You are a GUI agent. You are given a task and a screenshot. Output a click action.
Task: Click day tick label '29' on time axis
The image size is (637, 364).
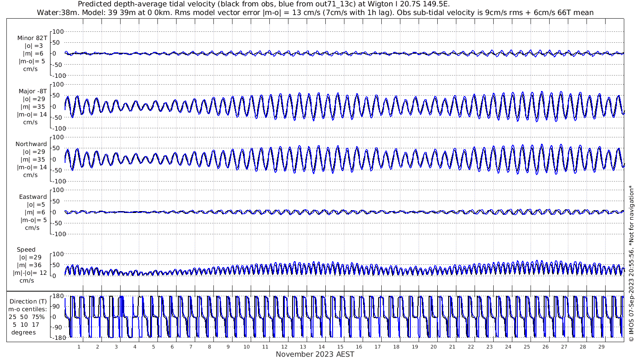click(601, 347)
